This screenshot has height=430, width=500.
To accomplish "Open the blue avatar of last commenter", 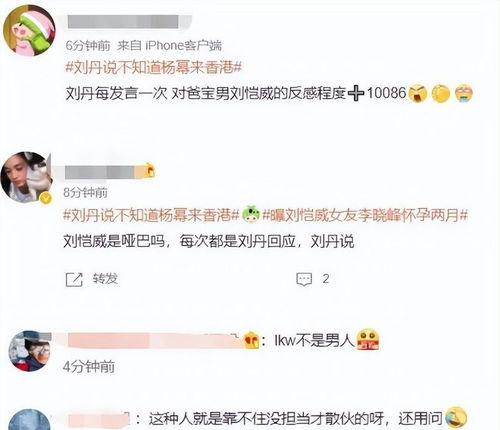I will pos(29,419).
